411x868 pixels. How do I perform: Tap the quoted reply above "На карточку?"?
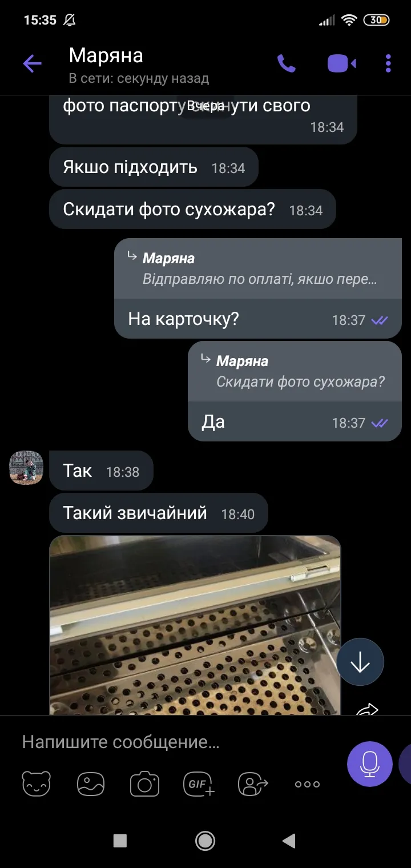tap(258, 269)
